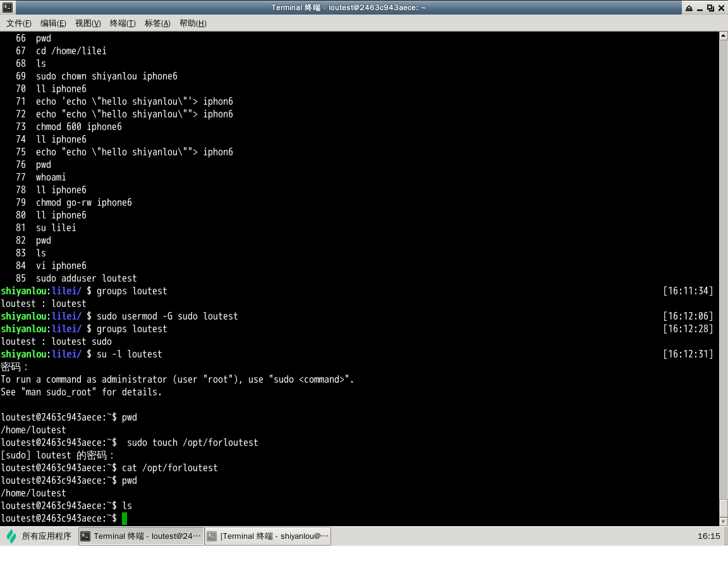Click the shade (roll-up) window icon
Screen dimensions: 728x566
pos(688,8)
